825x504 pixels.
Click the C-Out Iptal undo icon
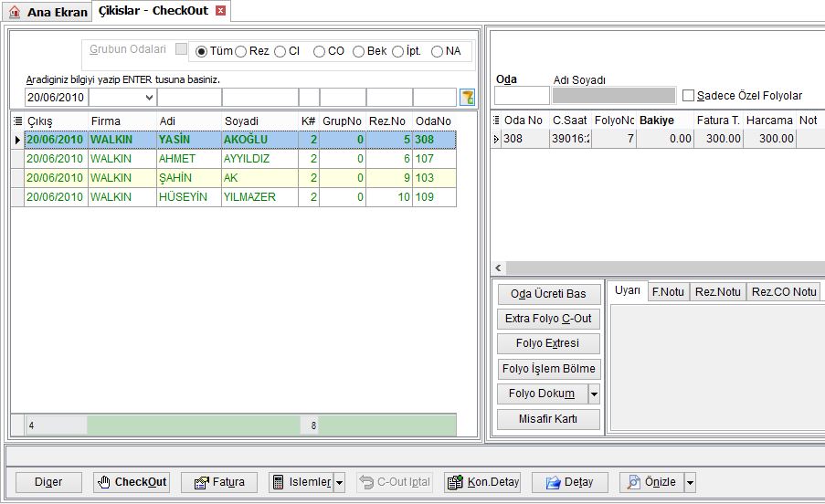tap(366, 482)
